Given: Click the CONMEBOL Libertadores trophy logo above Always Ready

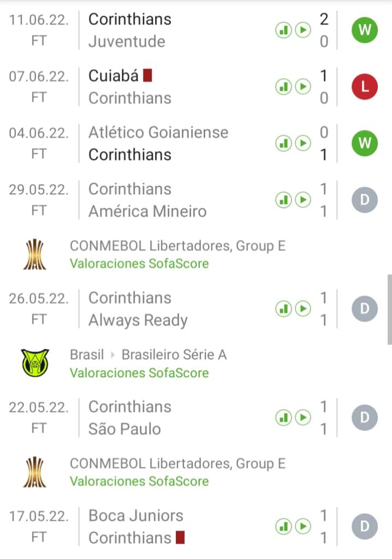Looking at the screenshot, I should point(35,254).
